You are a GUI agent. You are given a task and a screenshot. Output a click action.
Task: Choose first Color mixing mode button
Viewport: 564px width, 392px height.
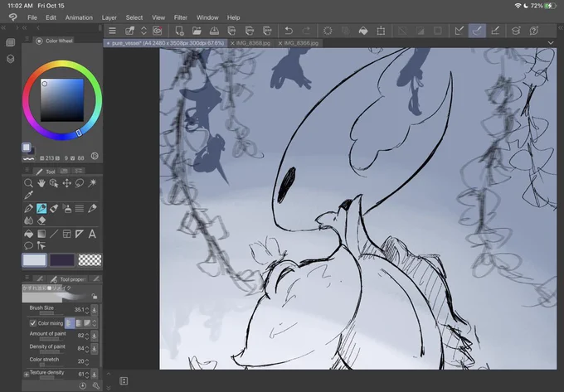click(x=69, y=323)
